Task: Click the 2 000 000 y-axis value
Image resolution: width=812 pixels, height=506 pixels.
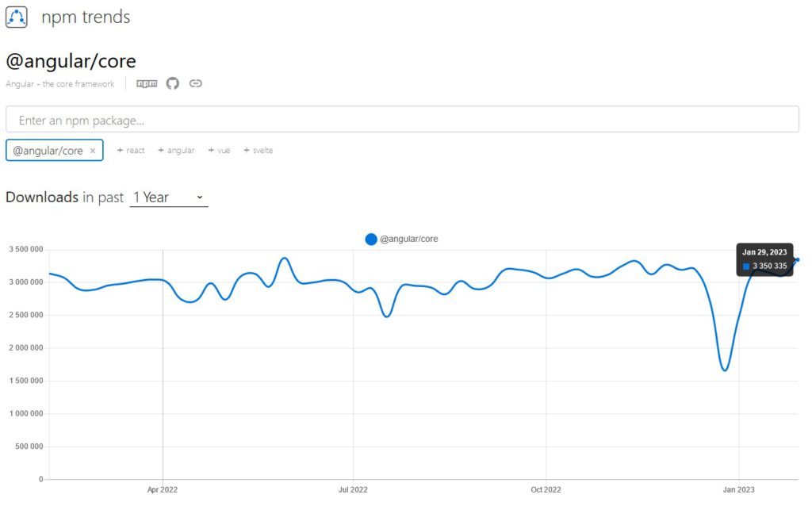Action: tap(26, 347)
